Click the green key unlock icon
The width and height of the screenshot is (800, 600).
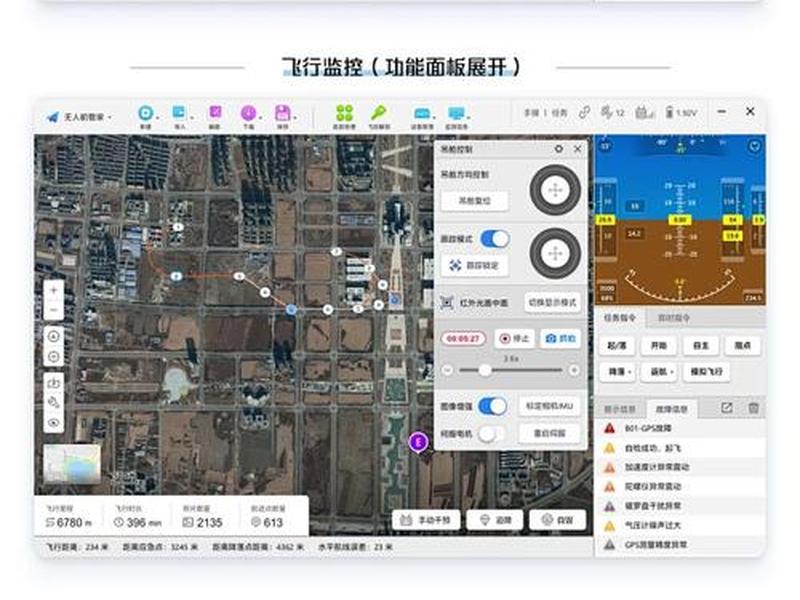(379, 112)
